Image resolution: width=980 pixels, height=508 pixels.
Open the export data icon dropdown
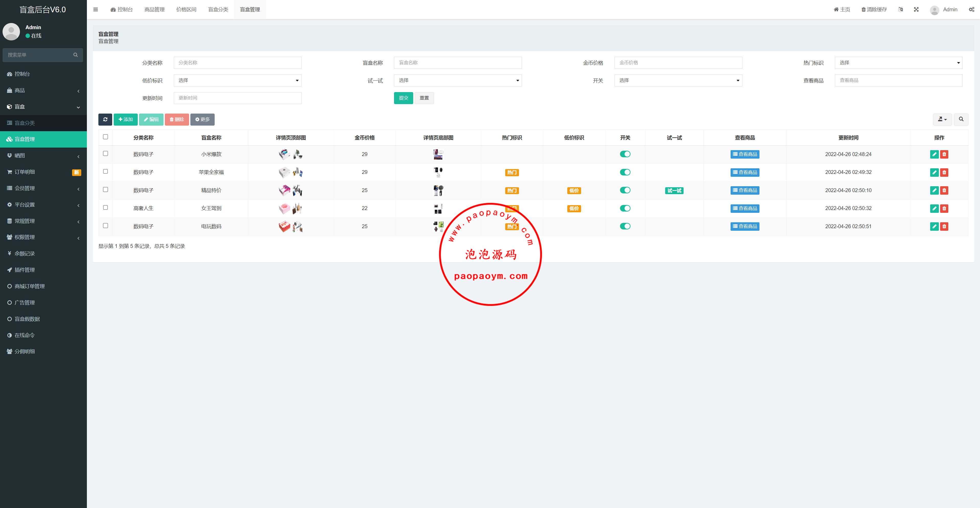point(942,119)
